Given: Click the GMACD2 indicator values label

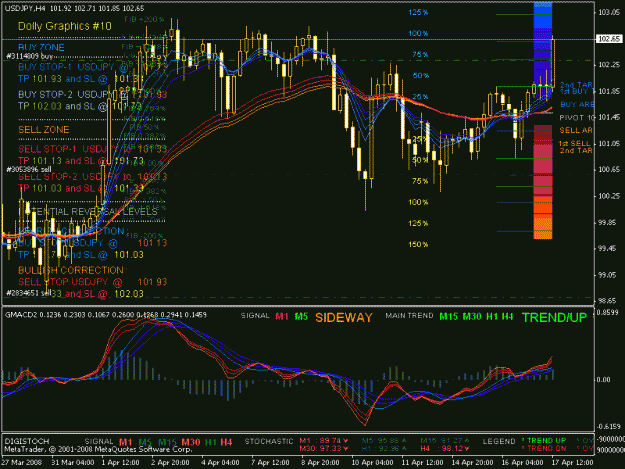Looking at the screenshot, I should [106, 315].
